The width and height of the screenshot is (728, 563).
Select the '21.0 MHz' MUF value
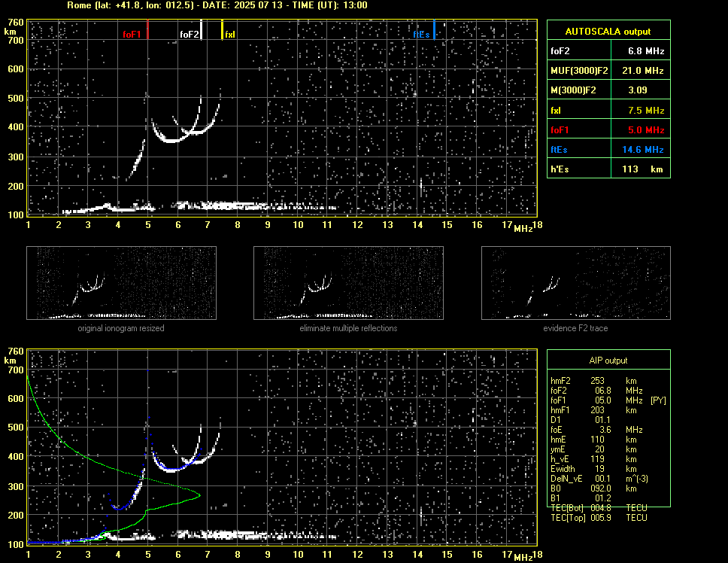(x=643, y=71)
